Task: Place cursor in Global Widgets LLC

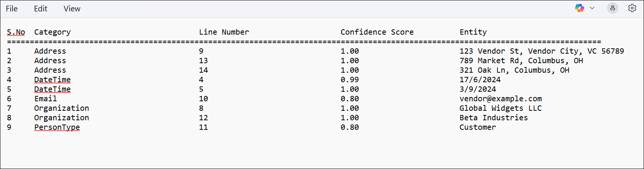Action: pos(500,108)
